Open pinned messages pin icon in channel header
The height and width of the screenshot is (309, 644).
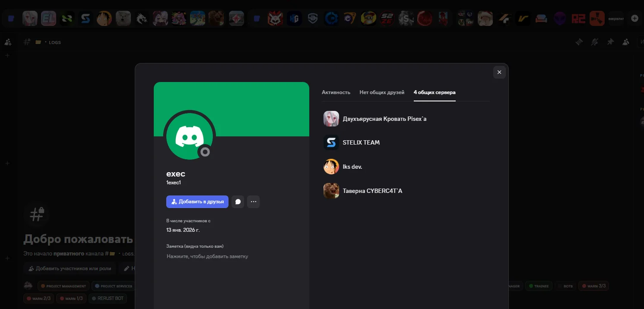[x=610, y=42]
